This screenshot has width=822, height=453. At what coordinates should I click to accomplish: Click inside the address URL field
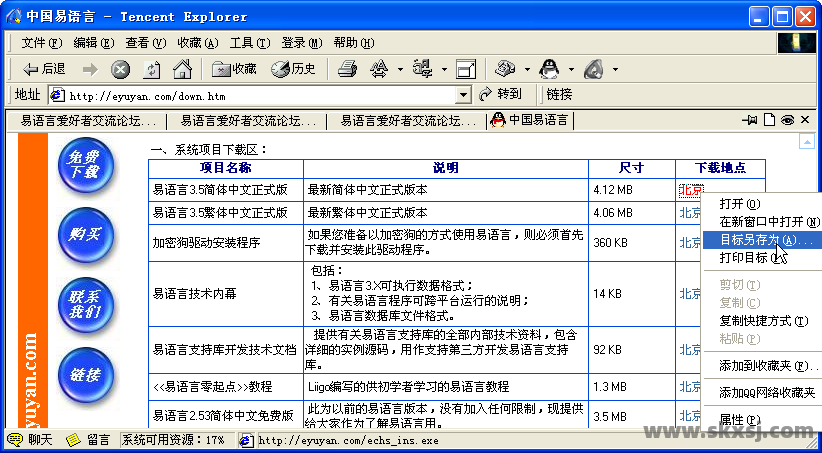(260, 96)
